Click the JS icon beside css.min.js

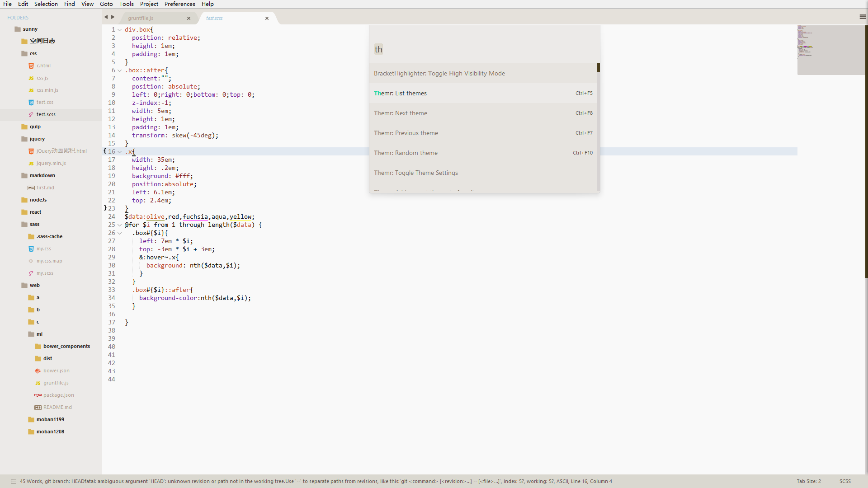point(31,90)
